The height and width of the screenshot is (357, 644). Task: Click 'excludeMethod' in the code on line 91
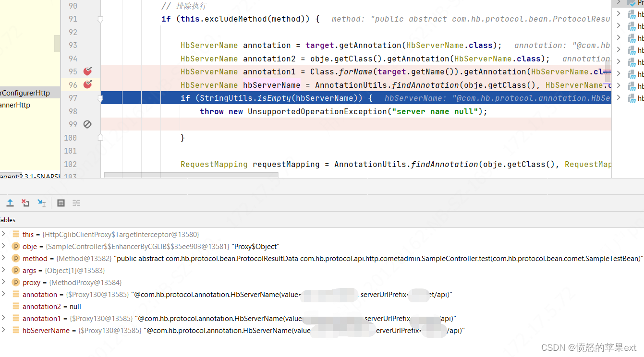point(236,19)
